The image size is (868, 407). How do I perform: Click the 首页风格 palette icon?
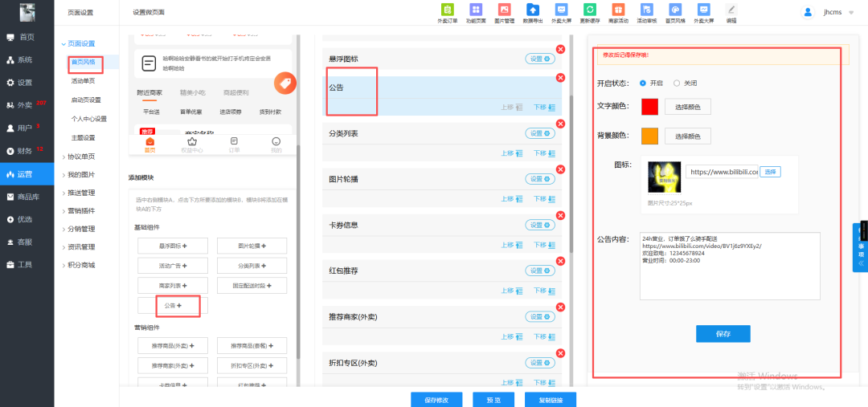point(674,10)
